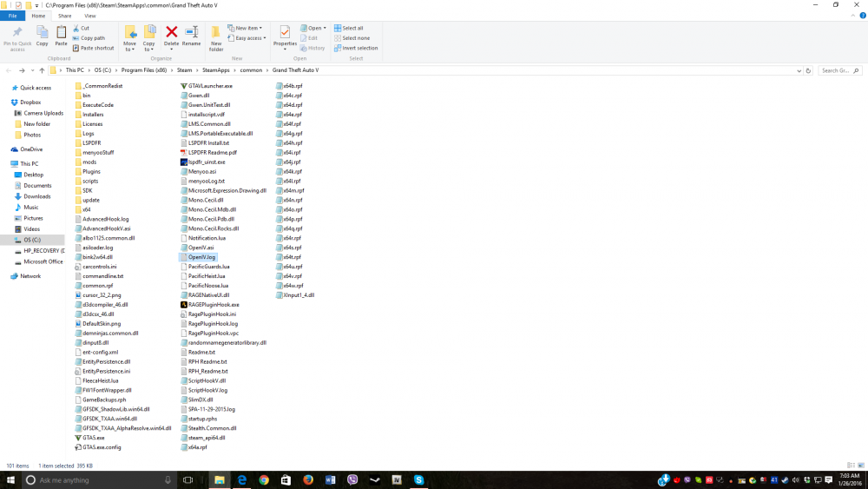Click the search box field
Viewport: 868px width, 489px height.
(x=839, y=71)
